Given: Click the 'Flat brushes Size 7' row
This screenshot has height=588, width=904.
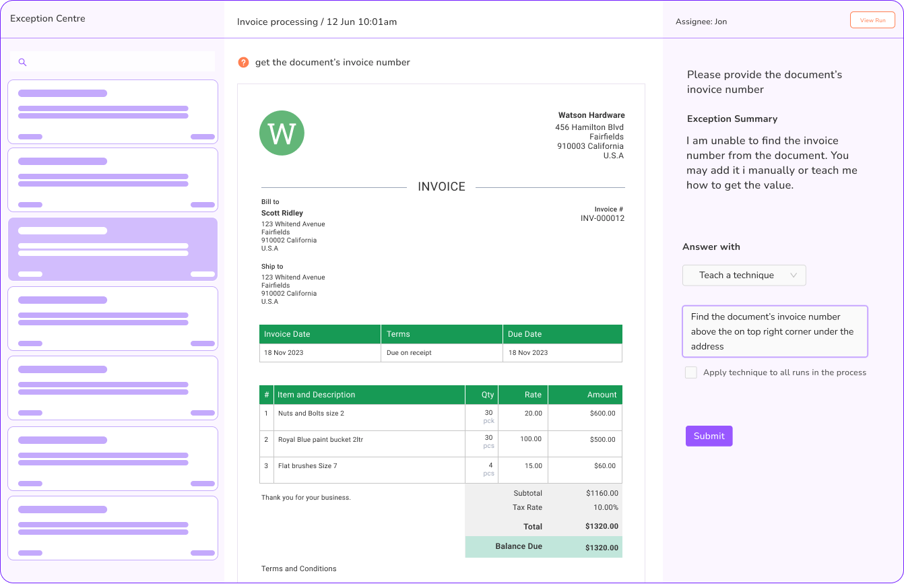Looking at the screenshot, I should pyautogui.click(x=441, y=470).
